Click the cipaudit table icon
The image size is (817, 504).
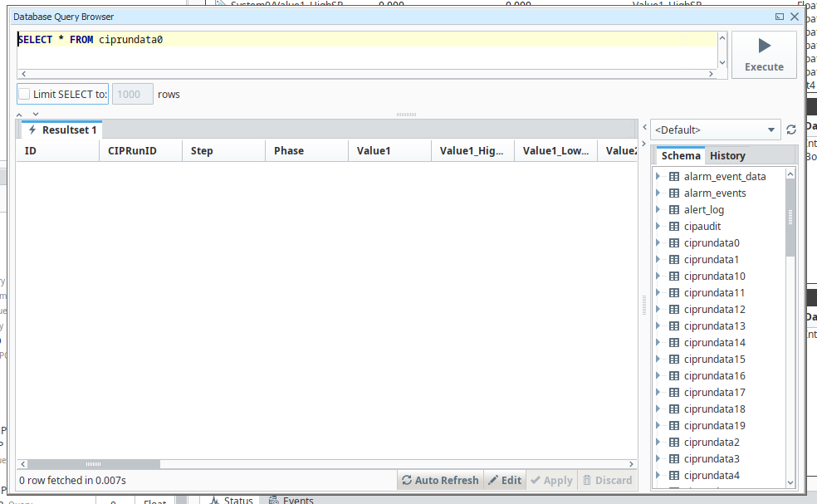click(673, 227)
